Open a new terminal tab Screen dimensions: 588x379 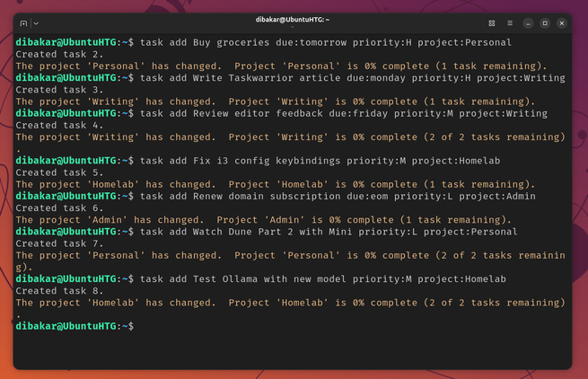[23, 23]
